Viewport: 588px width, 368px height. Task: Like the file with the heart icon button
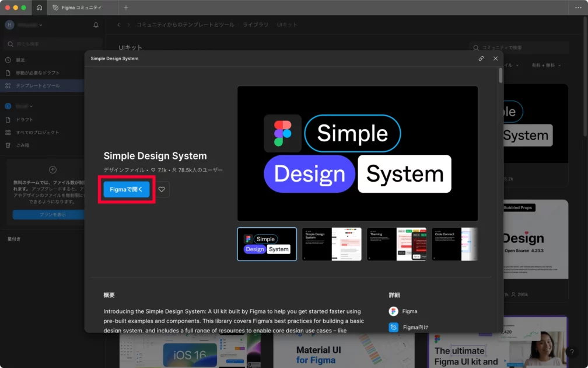pyautogui.click(x=162, y=189)
